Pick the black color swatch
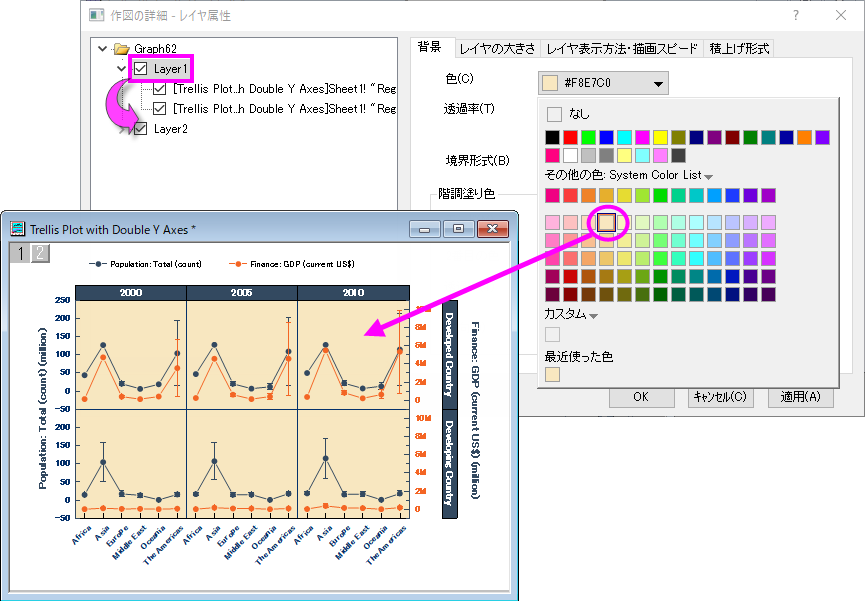 [552, 137]
